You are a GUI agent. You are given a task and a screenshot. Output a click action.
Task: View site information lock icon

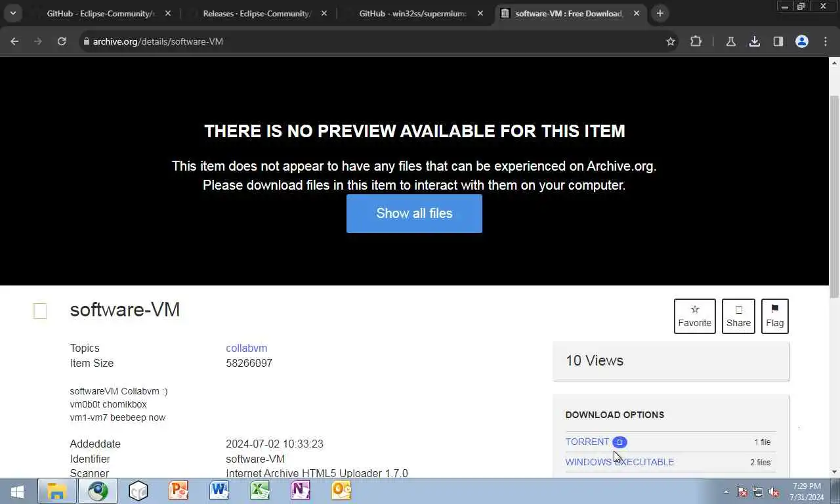tap(85, 41)
